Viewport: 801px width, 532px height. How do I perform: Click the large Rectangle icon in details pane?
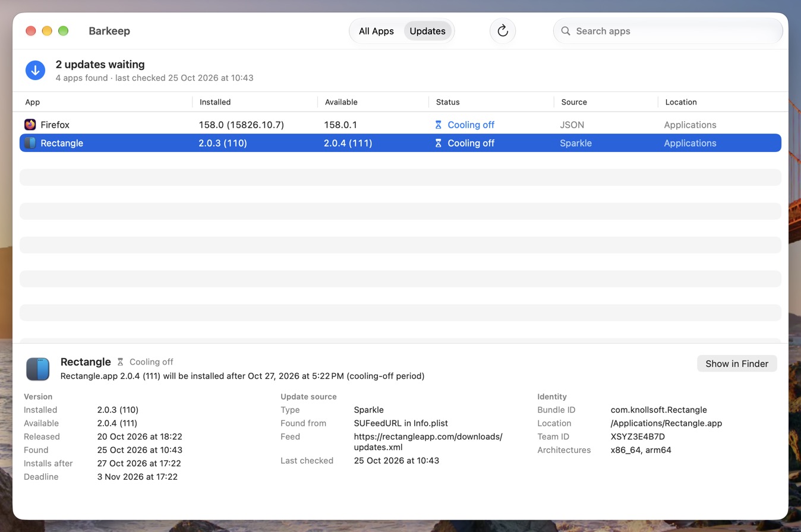pos(37,369)
